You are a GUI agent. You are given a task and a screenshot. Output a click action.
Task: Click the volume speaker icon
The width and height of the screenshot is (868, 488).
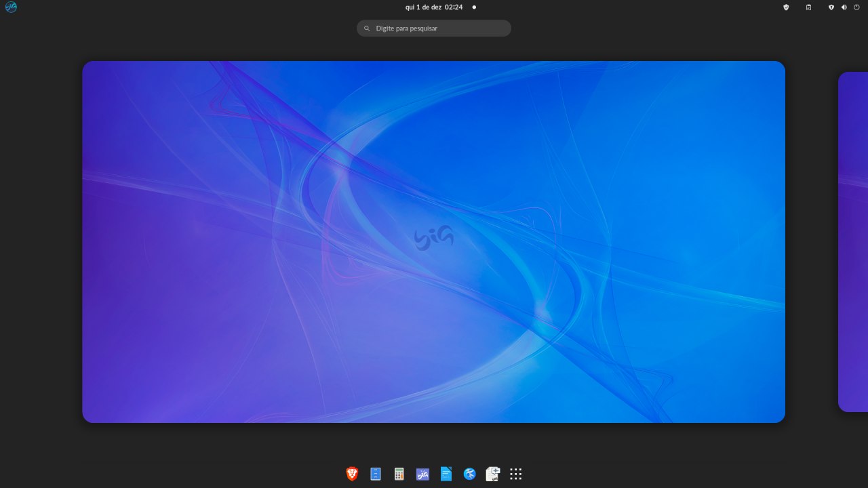pyautogui.click(x=844, y=7)
